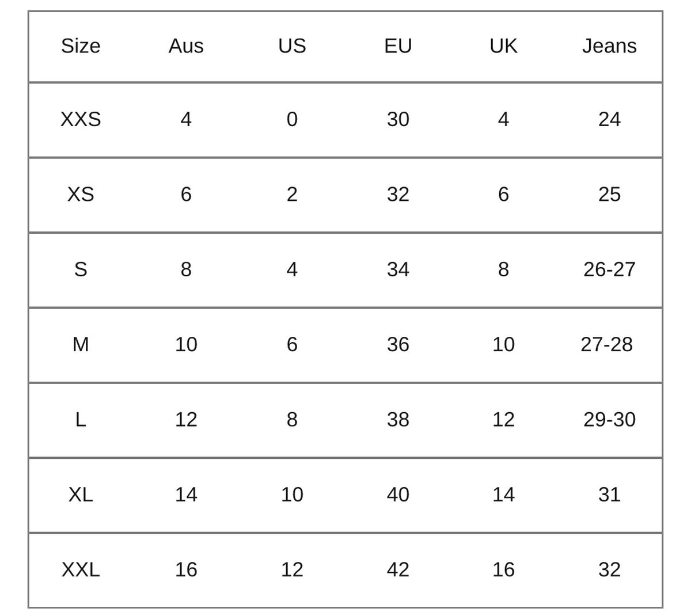The height and width of the screenshot is (616, 691).
Task: Click the XXL size label
Action: pyautogui.click(x=81, y=569)
